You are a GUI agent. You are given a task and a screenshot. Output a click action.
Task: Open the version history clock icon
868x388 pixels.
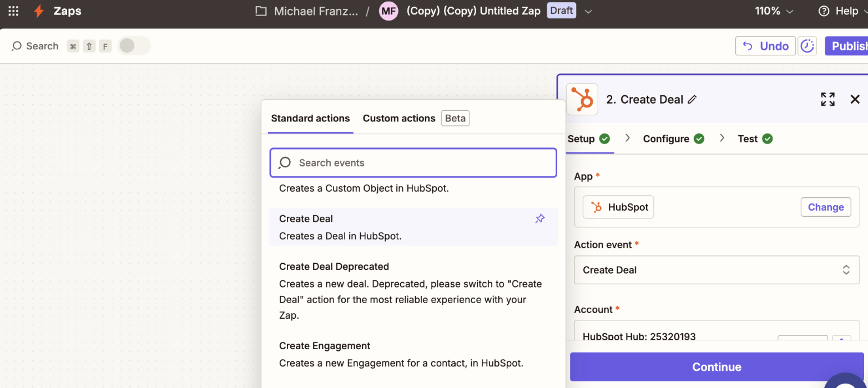coord(807,46)
